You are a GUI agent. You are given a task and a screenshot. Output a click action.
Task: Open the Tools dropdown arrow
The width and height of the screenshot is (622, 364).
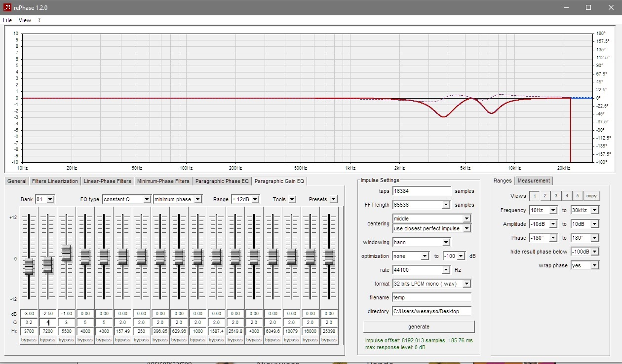(x=292, y=199)
